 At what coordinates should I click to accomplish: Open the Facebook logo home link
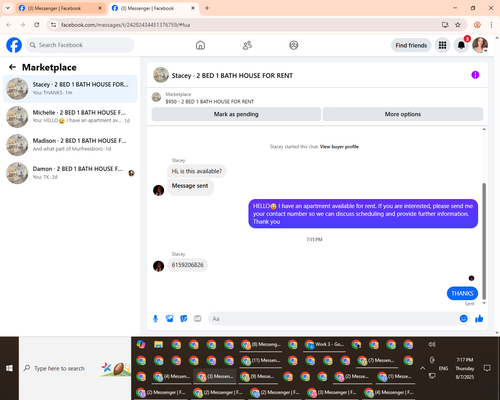(14, 45)
